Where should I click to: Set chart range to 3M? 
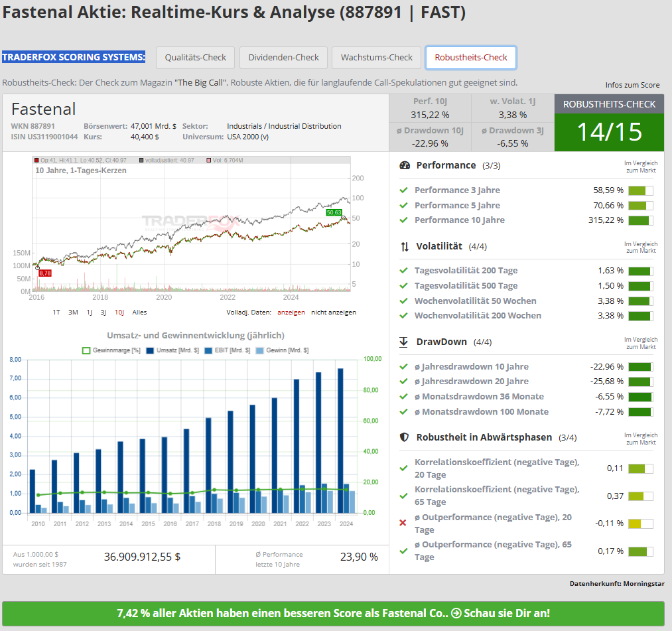pos(73,312)
